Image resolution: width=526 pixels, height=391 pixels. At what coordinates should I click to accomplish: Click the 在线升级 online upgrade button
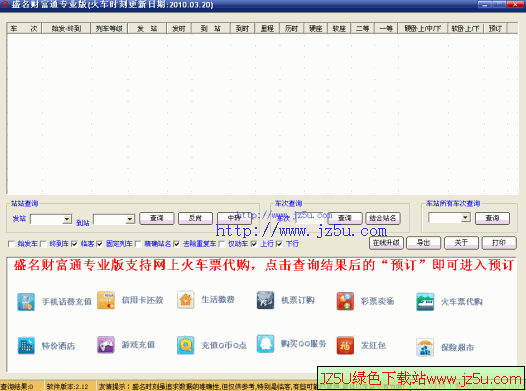point(386,242)
